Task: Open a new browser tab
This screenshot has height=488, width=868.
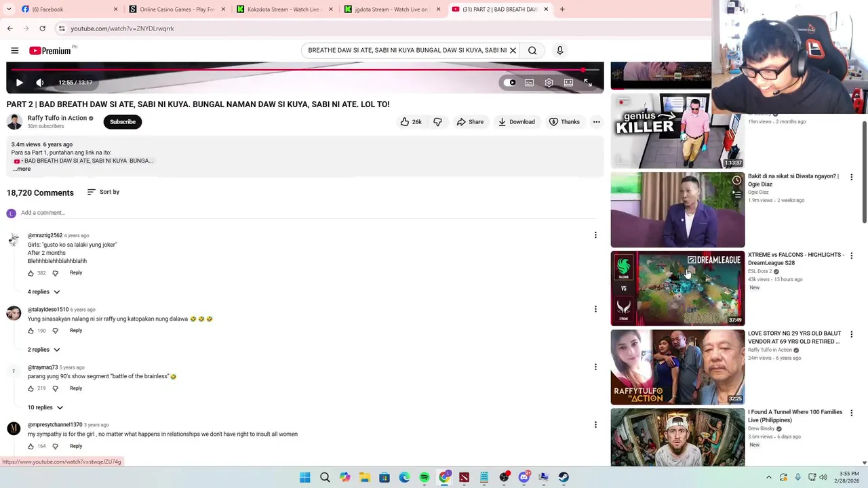Action: 562,9
